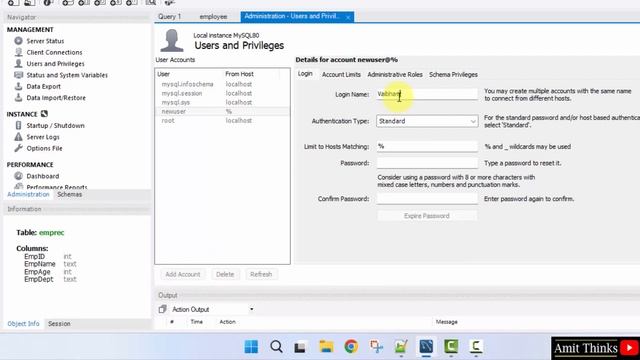Open Server Status in Management
Screen dimensions: 640x360
(x=45, y=41)
